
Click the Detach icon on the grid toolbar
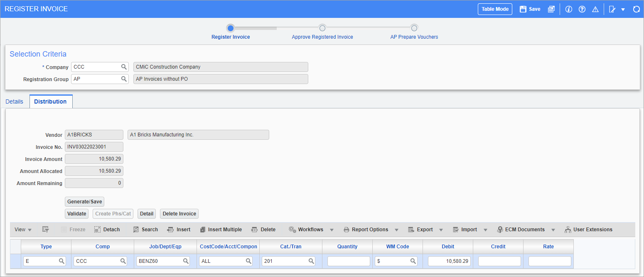pos(107,229)
